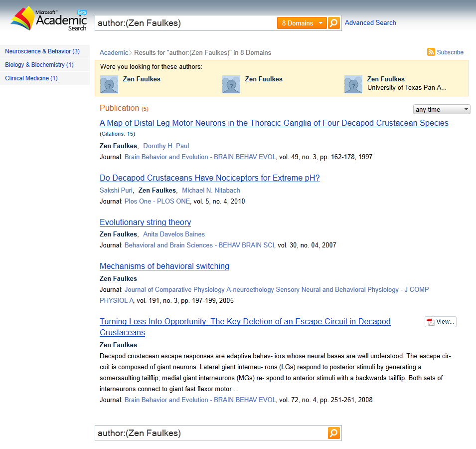
Task: Click the magnifier icon on the bottom search box
Action: coord(333,433)
